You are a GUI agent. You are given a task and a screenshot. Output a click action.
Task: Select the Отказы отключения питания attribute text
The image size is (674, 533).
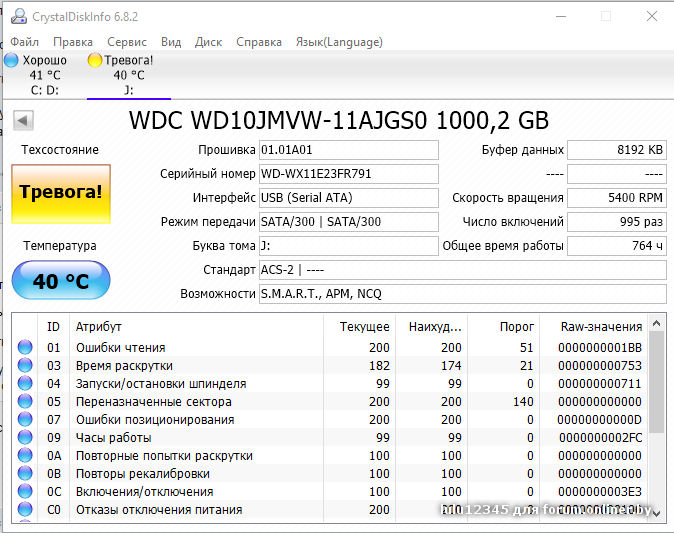pos(159,510)
